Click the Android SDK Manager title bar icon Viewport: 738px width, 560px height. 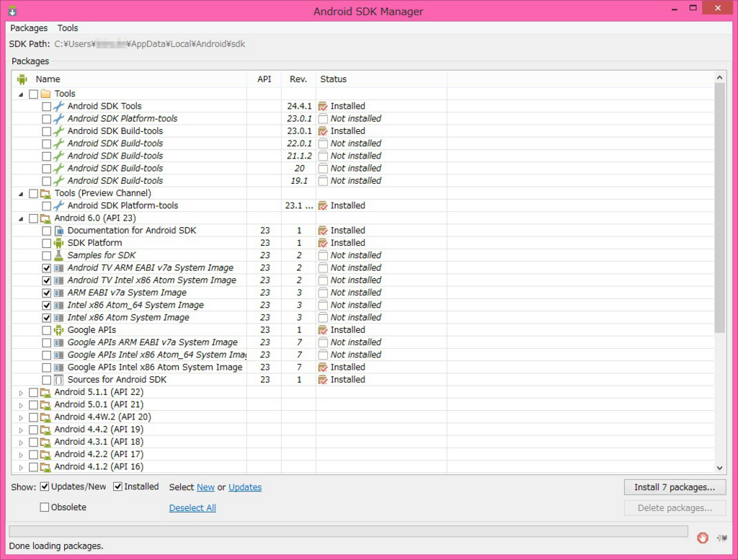(13, 10)
